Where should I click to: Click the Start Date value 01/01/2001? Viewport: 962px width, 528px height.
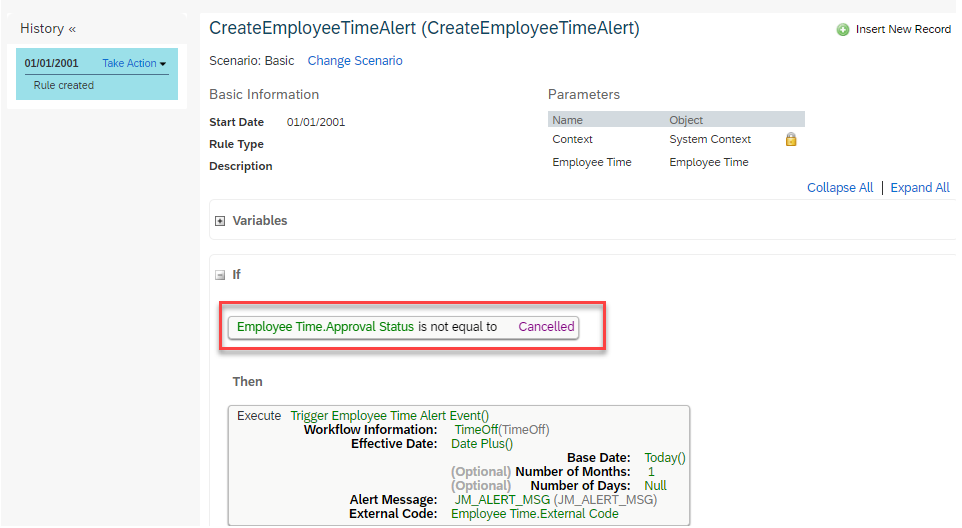point(316,122)
